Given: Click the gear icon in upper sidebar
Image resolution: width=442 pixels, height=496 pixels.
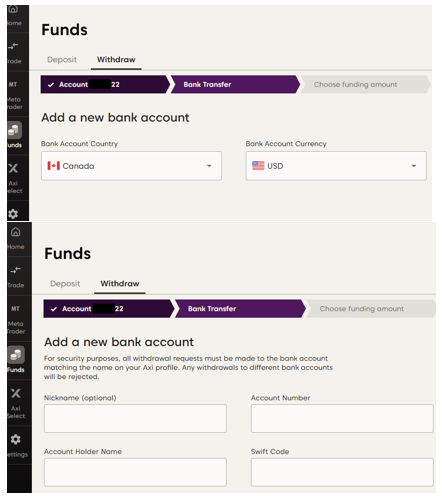Looking at the screenshot, I should pos(13,214).
